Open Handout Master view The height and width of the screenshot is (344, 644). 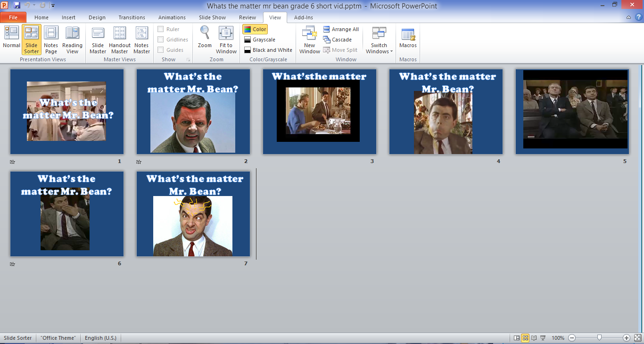click(x=120, y=40)
